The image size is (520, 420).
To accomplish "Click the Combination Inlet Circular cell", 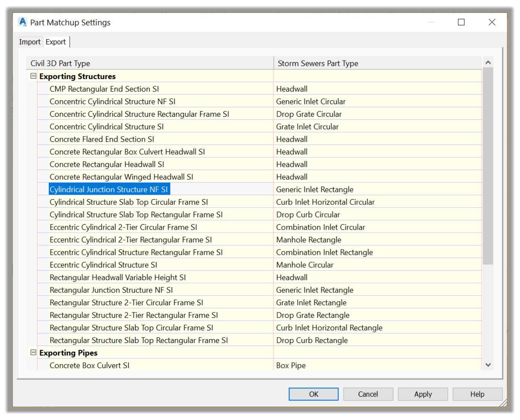I will pyautogui.click(x=378, y=227).
